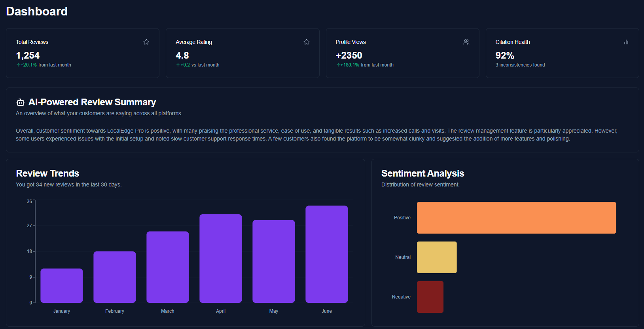The image size is (644, 329).
Task: Click the orange Positive sentiment bar
Action: point(516,218)
